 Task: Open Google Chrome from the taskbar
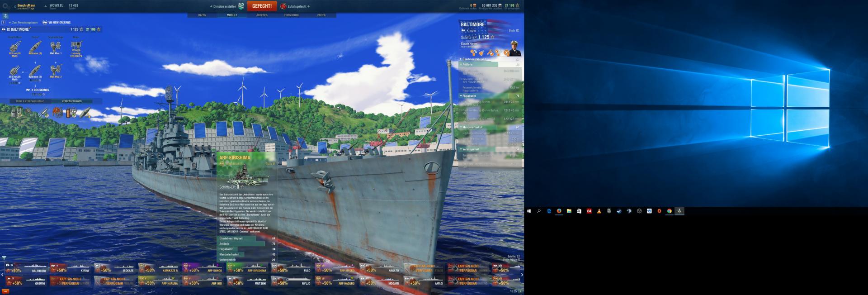tap(669, 211)
